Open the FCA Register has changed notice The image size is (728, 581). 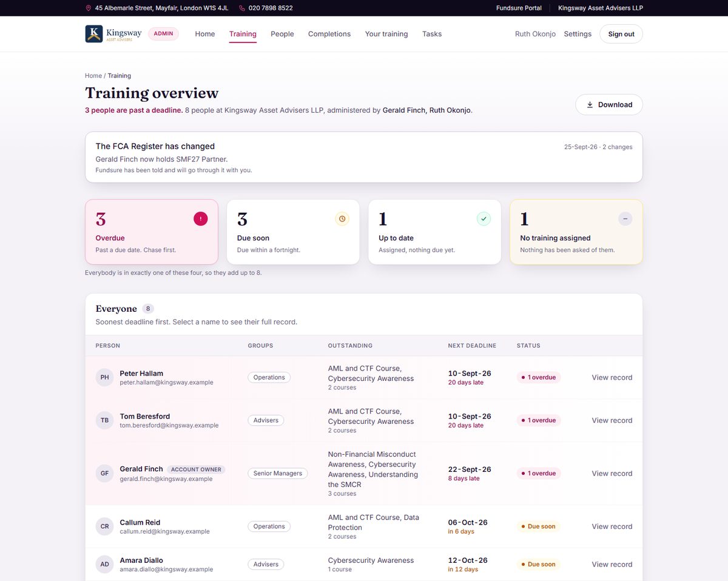pos(364,157)
